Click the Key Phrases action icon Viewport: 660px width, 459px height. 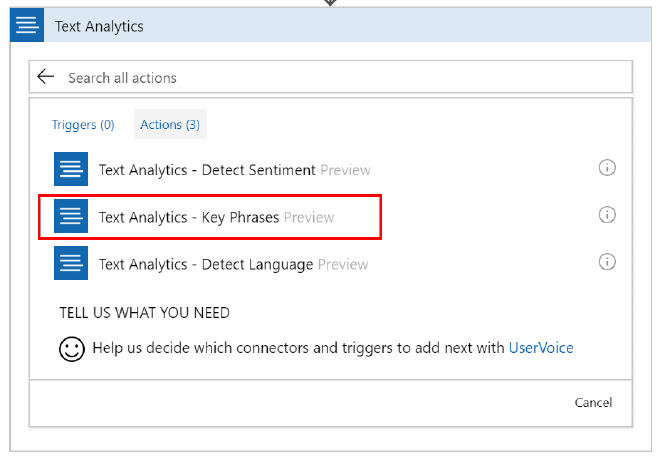click(x=71, y=216)
